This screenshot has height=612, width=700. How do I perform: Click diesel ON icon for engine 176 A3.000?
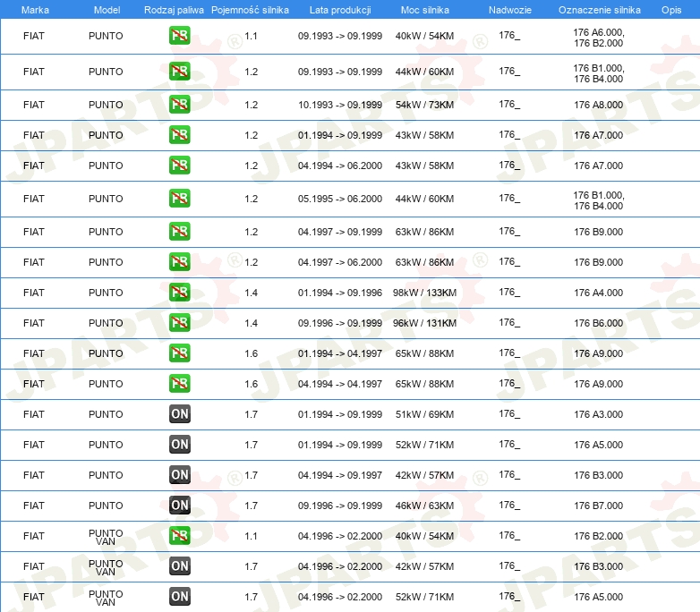179,413
